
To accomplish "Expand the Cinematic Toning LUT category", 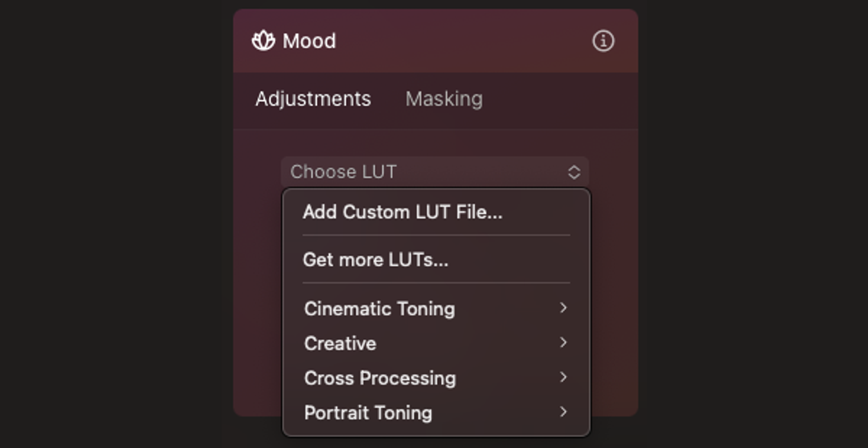I will click(380, 309).
